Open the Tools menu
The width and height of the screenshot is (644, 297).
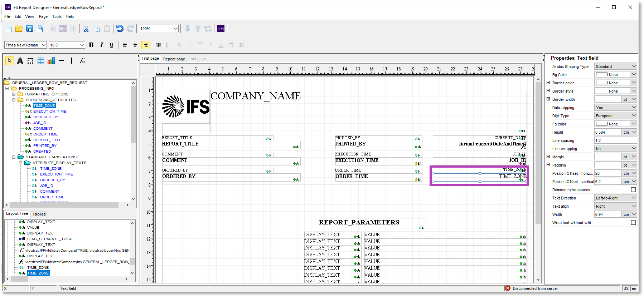point(57,16)
